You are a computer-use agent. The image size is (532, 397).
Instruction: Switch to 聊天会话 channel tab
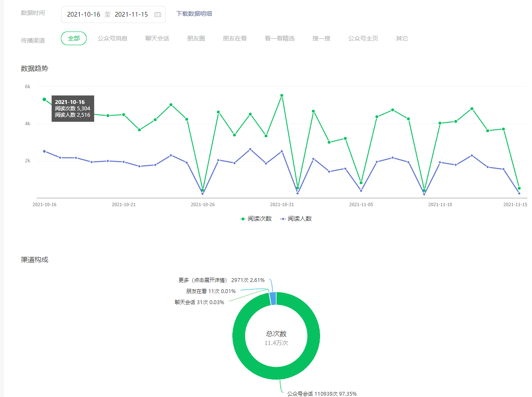point(157,38)
